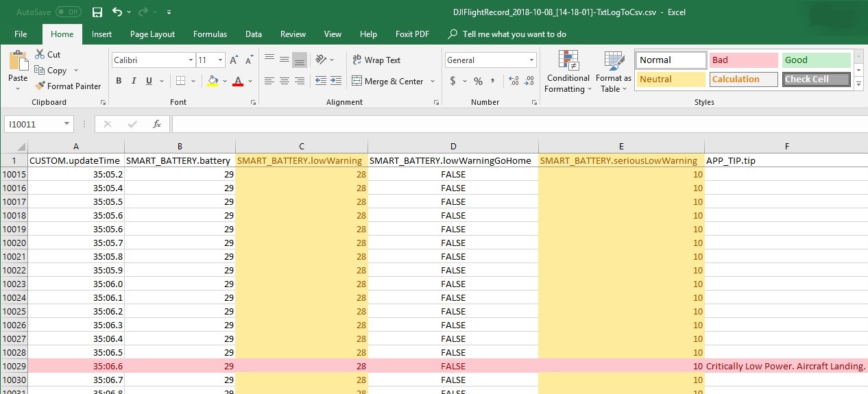Click the Percent Style icon
This screenshot has height=394, width=868.
[x=478, y=81]
